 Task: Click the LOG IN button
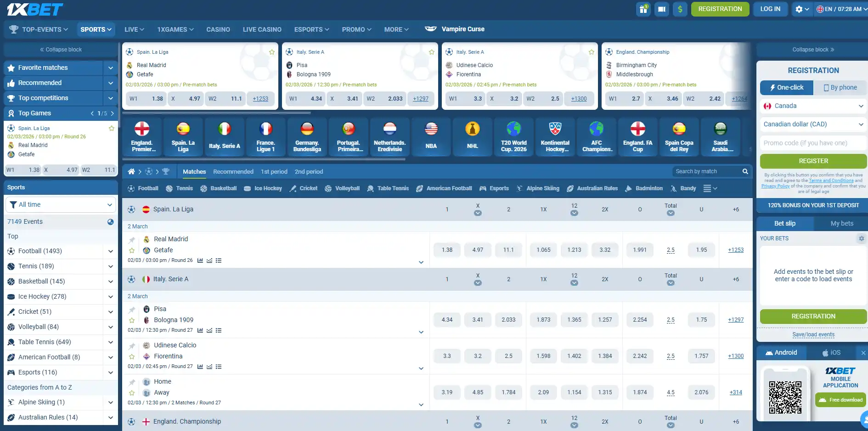(x=770, y=9)
